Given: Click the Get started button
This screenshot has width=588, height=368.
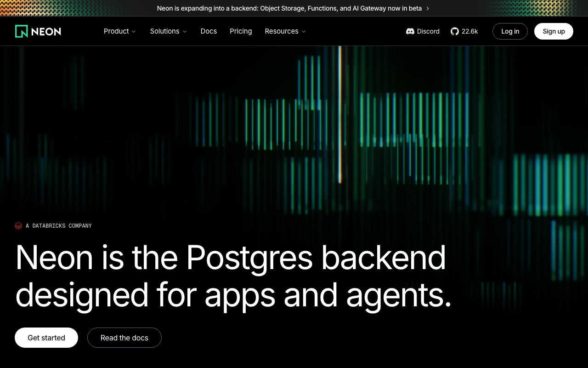Looking at the screenshot, I should point(46,338).
